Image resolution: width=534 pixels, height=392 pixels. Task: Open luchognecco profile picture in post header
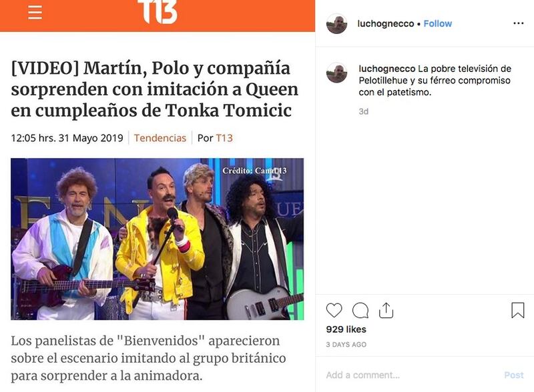(336, 23)
